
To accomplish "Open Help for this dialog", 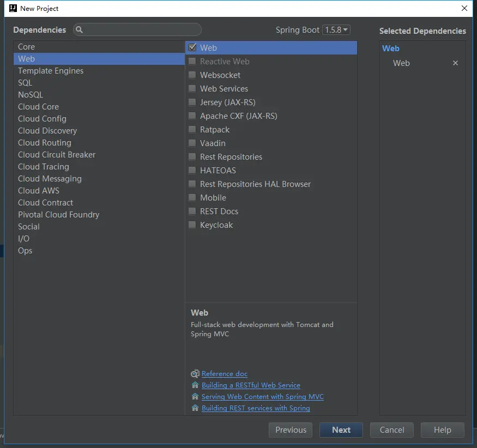I will pyautogui.click(x=442, y=430).
